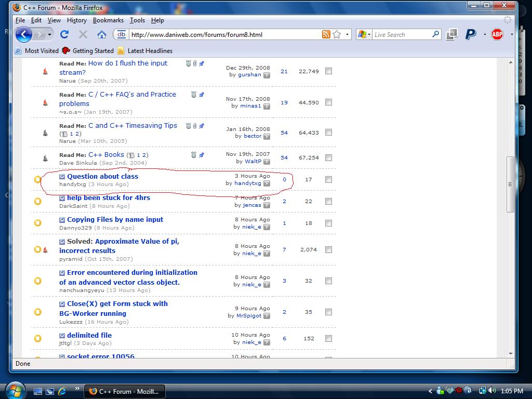Switch to C++ Forum Firefox taskbar button
The height and width of the screenshot is (399, 532).
pos(125,391)
